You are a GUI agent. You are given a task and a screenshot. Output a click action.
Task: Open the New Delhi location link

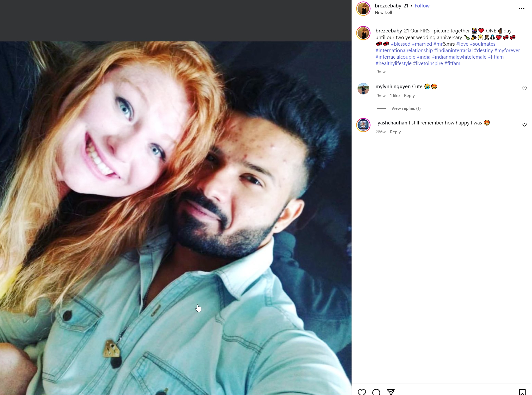(x=384, y=12)
